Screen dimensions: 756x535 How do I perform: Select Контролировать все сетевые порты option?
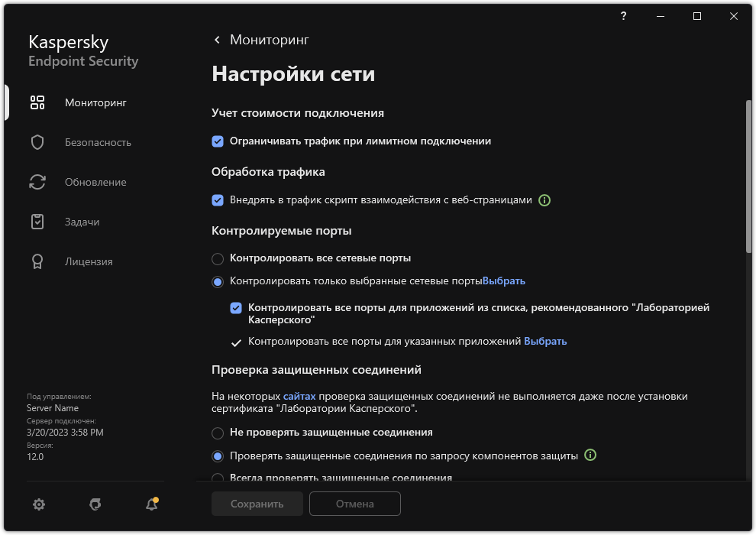click(x=216, y=259)
